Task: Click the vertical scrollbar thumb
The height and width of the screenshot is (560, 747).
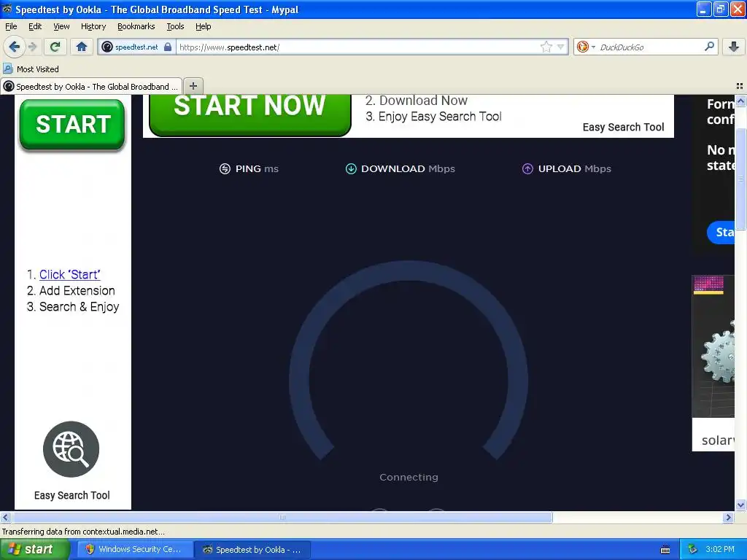Action: click(740, 179)
